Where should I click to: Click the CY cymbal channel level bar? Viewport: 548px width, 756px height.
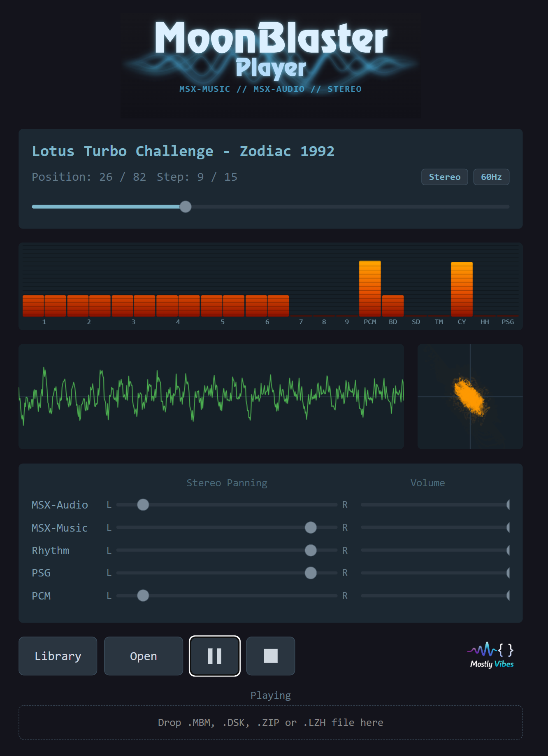pos(462,289)
